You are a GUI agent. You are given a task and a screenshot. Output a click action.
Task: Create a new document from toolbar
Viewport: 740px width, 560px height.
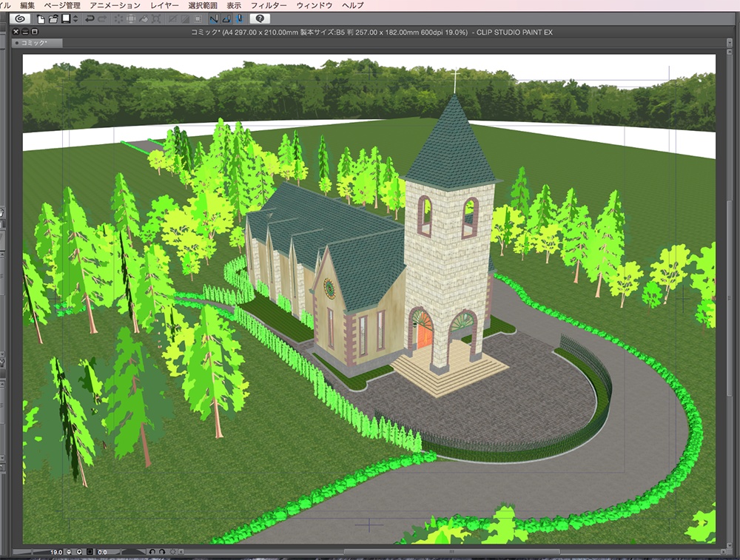coord(41,19)
